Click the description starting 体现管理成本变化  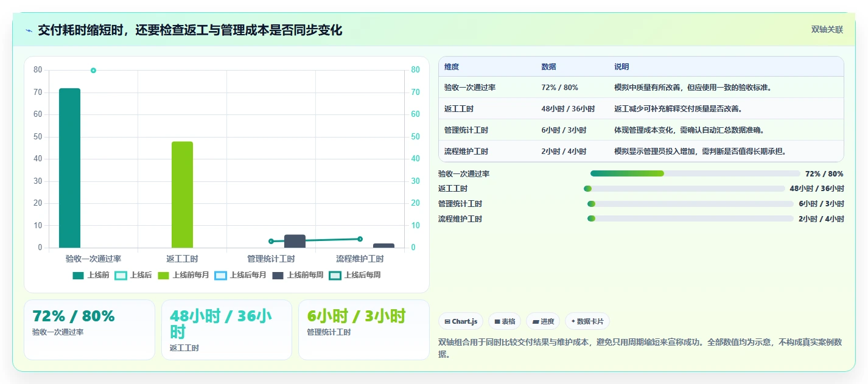(x=690, y=130)
